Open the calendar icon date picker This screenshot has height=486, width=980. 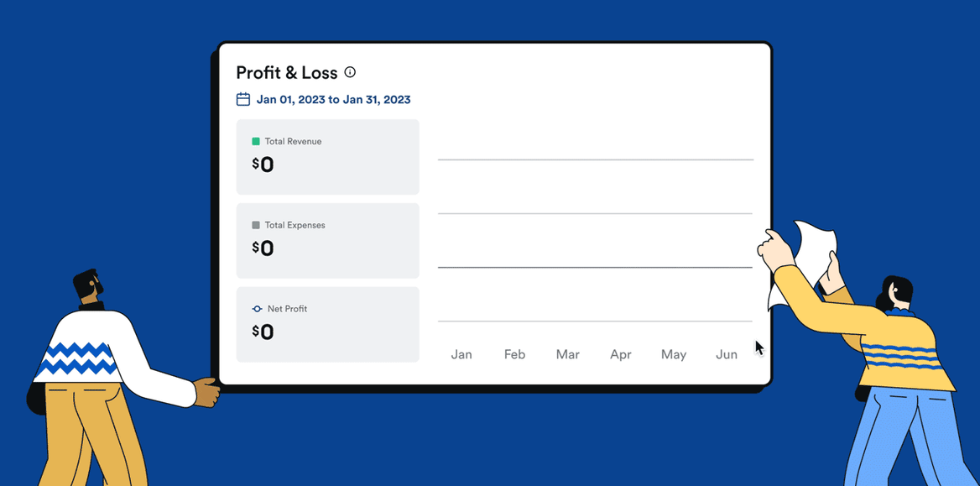[x=243, y=99]
